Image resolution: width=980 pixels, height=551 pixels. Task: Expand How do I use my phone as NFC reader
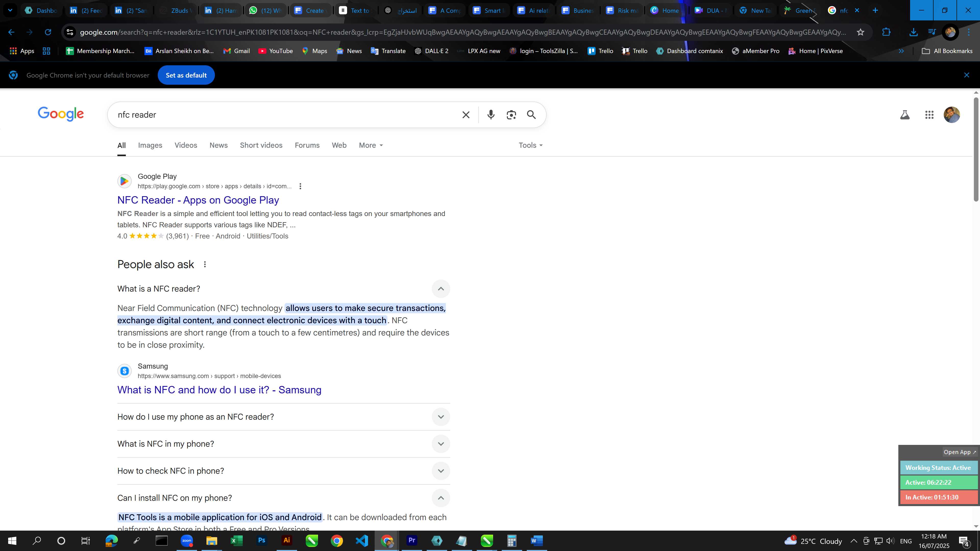pos(440,417)
